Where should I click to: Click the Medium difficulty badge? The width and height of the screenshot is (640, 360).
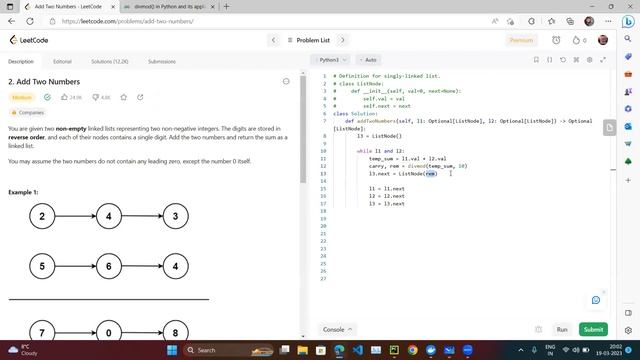click(22, 97)
